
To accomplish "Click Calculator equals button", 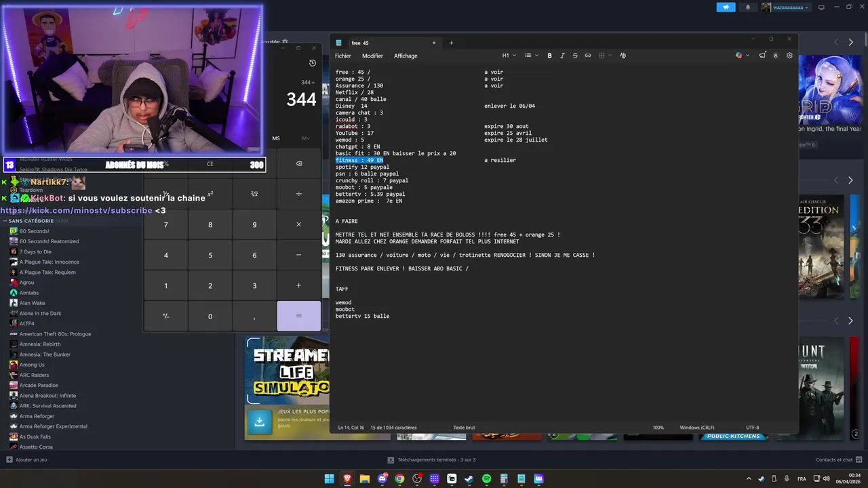I will (298, 316).
